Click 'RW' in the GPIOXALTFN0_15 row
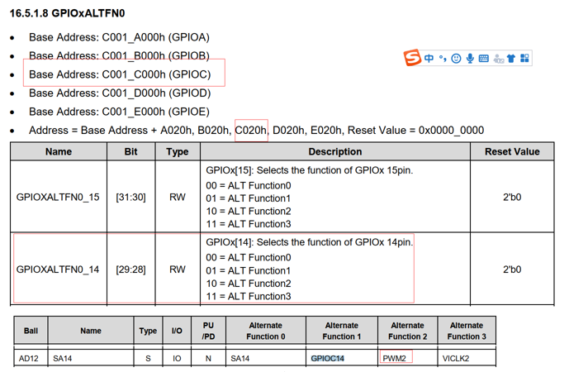The image size is (588, 372). point(178,197)
